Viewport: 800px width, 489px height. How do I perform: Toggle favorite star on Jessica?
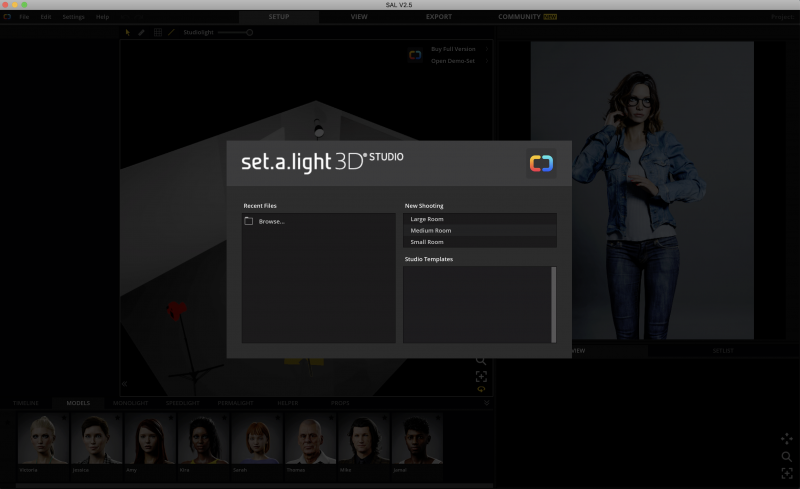coord(117,418)
